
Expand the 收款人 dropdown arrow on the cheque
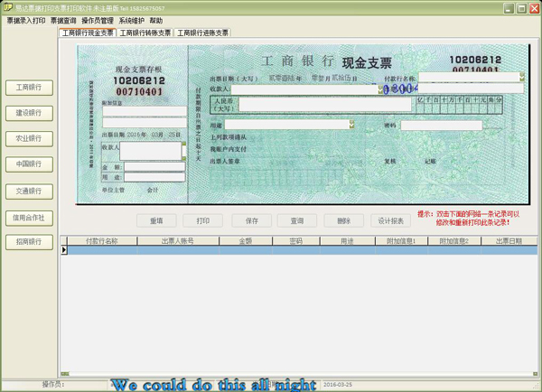(x=380, y=89)
